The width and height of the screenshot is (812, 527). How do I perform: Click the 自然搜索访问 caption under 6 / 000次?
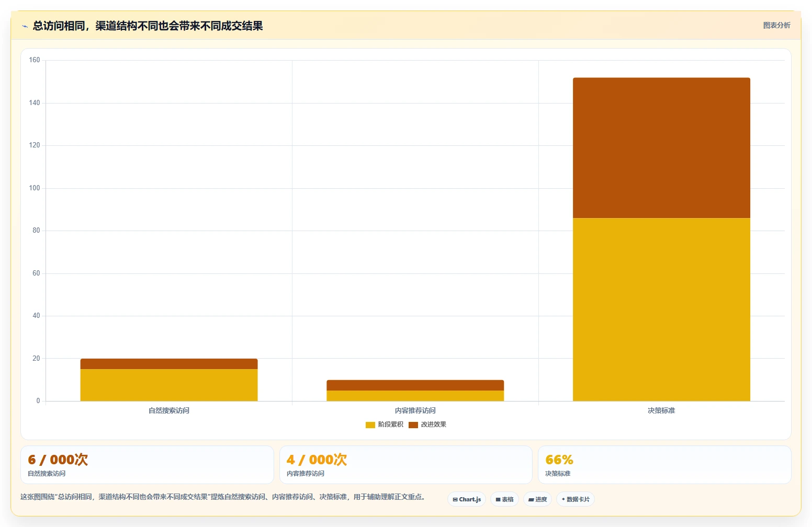point(47,474)
